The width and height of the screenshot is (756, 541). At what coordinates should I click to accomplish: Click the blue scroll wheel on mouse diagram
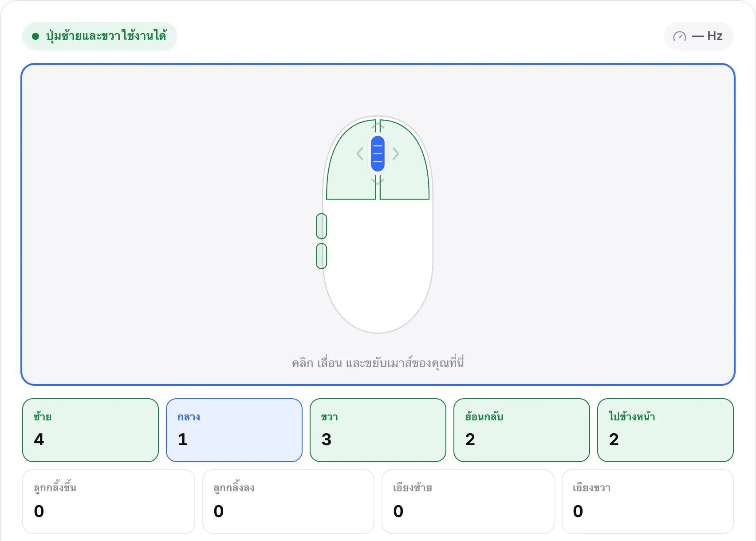click(x=378, y=154)
